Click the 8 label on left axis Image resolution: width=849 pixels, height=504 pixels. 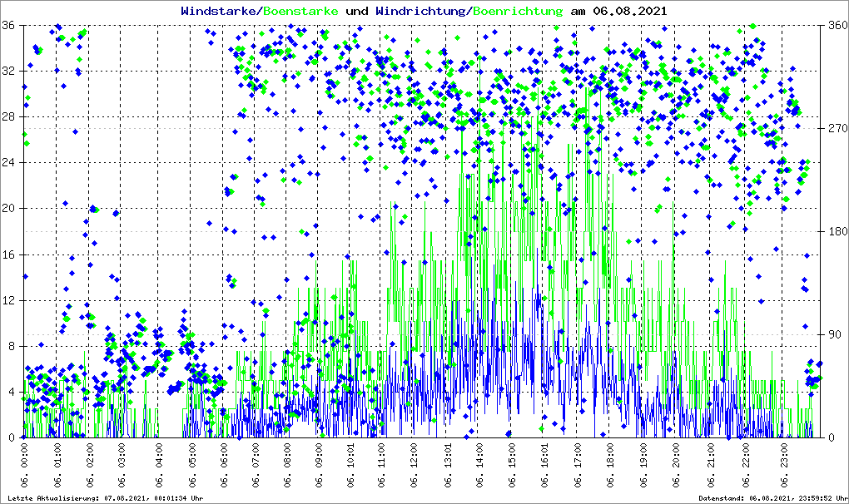point(12,347)
